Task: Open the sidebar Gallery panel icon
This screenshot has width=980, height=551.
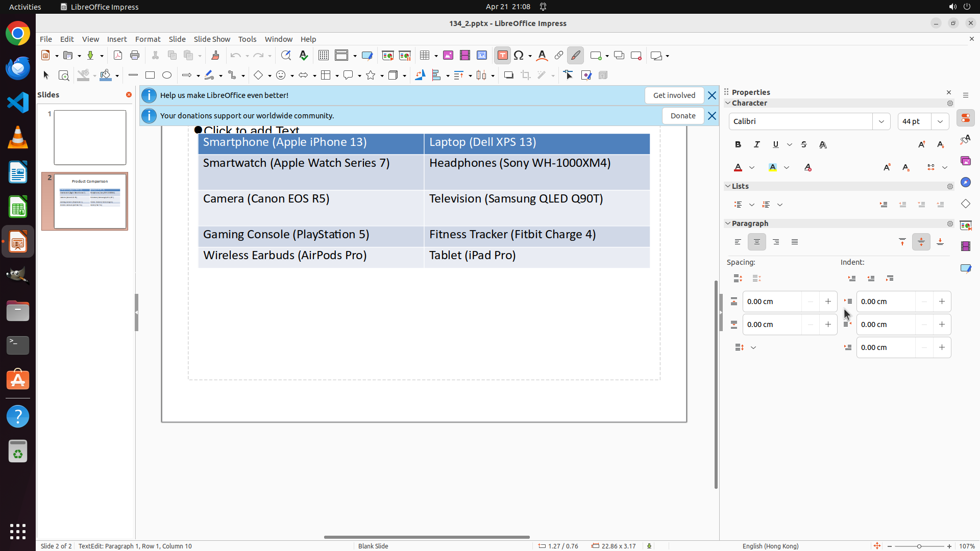Action: [965, 161]
